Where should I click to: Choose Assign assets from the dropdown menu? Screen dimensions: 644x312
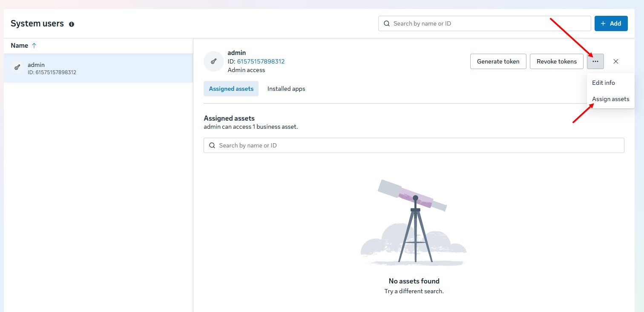(x=610, y=99)
